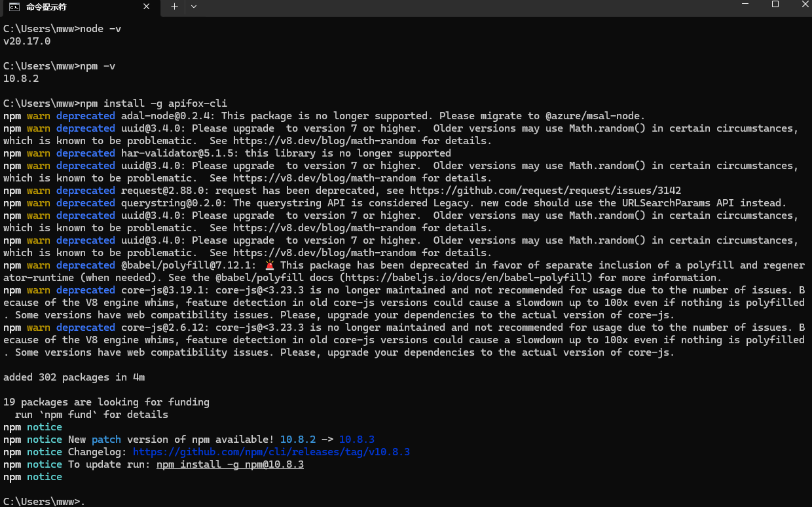Click the @babel/polyfill@7.12.1 warning text

[404, 271]
